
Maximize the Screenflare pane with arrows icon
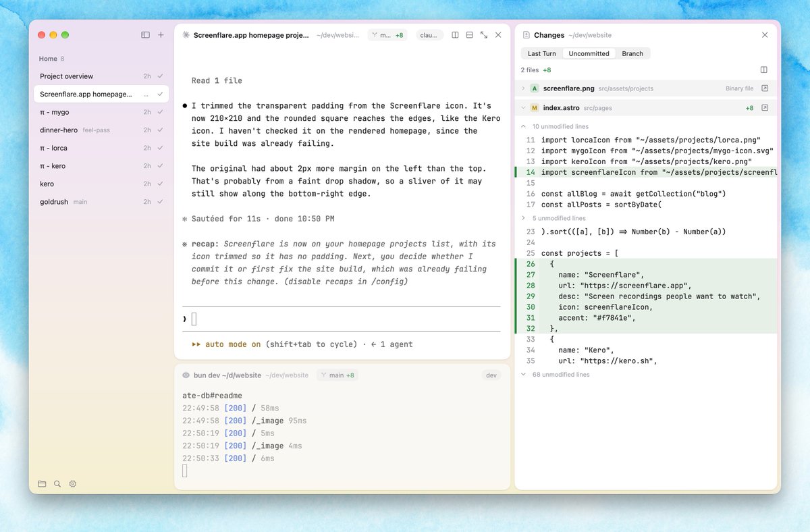pyautogui.click(x=484, y=35)
